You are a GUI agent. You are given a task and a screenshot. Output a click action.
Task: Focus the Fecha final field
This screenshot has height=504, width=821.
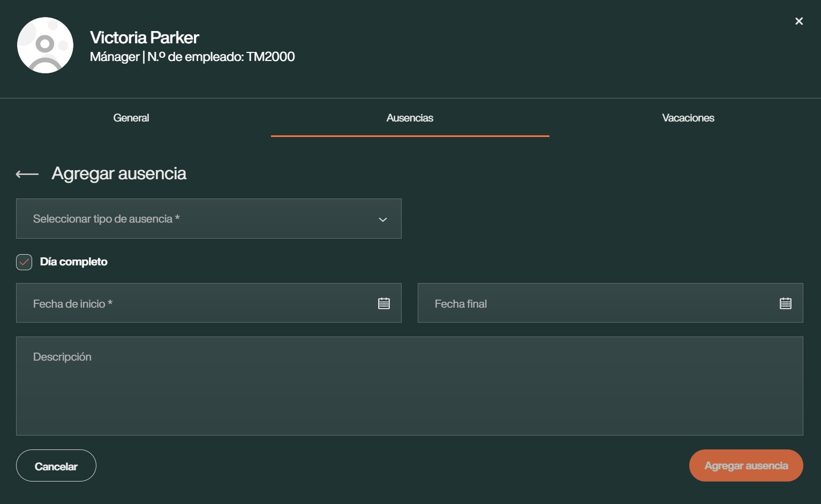(x=611, y=303)
